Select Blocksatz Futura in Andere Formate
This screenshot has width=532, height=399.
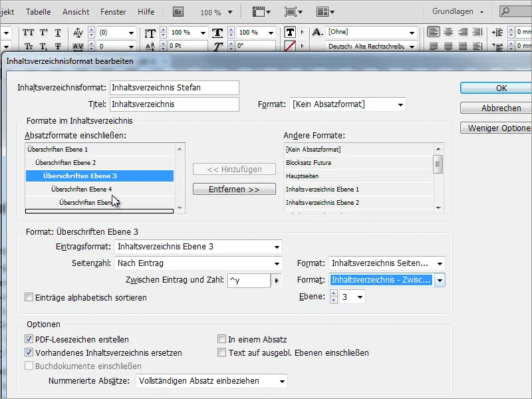(x=358, y=162)
